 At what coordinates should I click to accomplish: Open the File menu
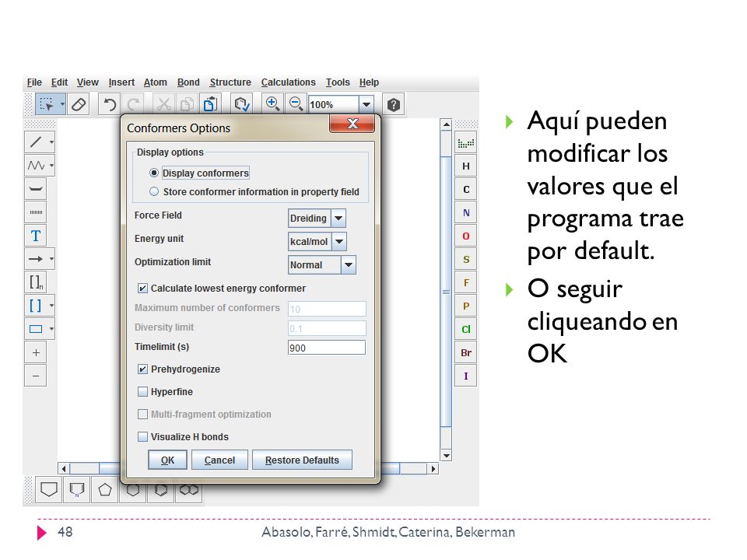tap(34, 82)
